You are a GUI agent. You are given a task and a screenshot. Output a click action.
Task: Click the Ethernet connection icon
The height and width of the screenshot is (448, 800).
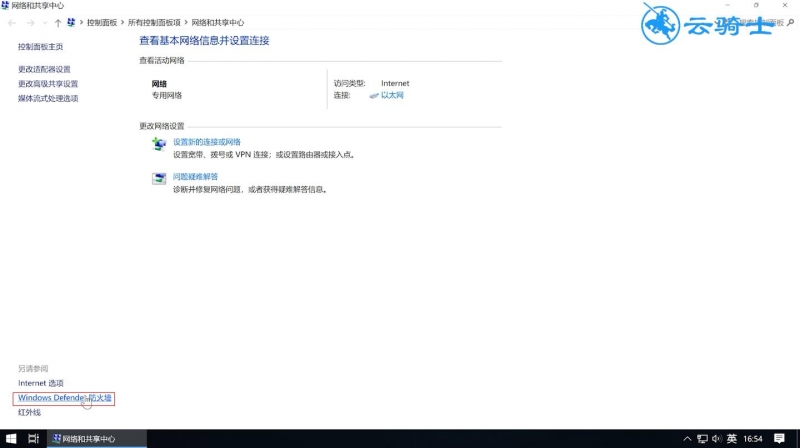[374, 96]
